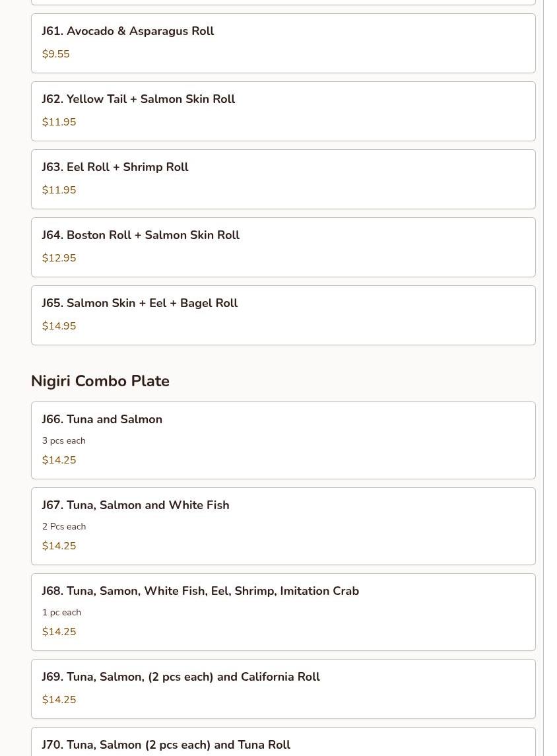
Task: Open the J66 Tuna and Salmon item
Action: [102, 420]
